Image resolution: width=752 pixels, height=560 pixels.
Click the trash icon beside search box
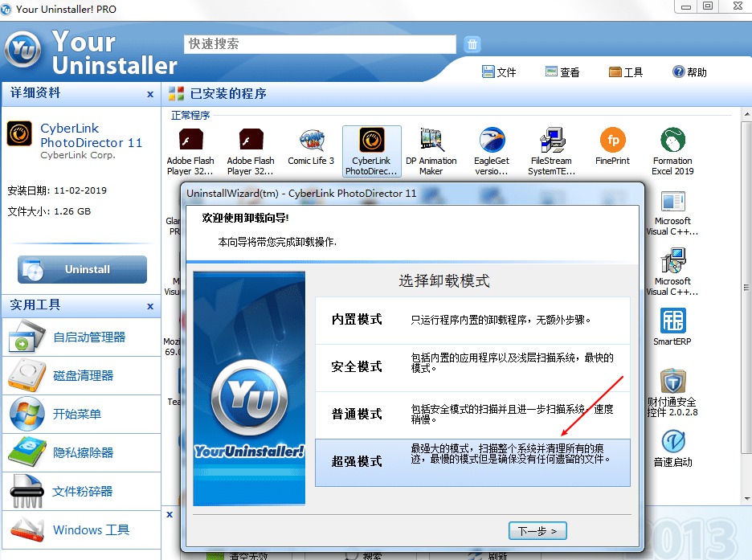473,44
